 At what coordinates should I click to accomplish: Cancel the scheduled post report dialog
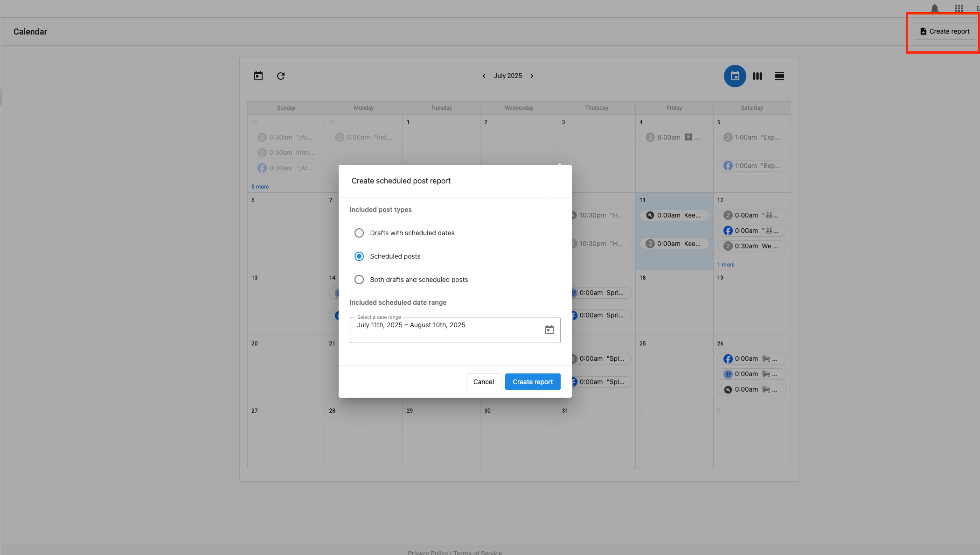(483, 381)
